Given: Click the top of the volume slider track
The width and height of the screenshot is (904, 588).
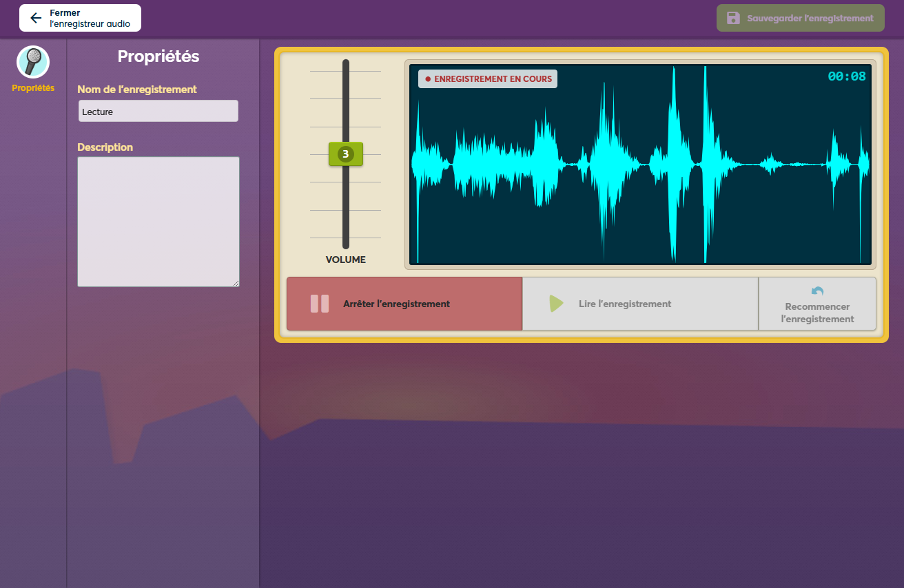Looking at the screenshot, I should click(346, 64).
